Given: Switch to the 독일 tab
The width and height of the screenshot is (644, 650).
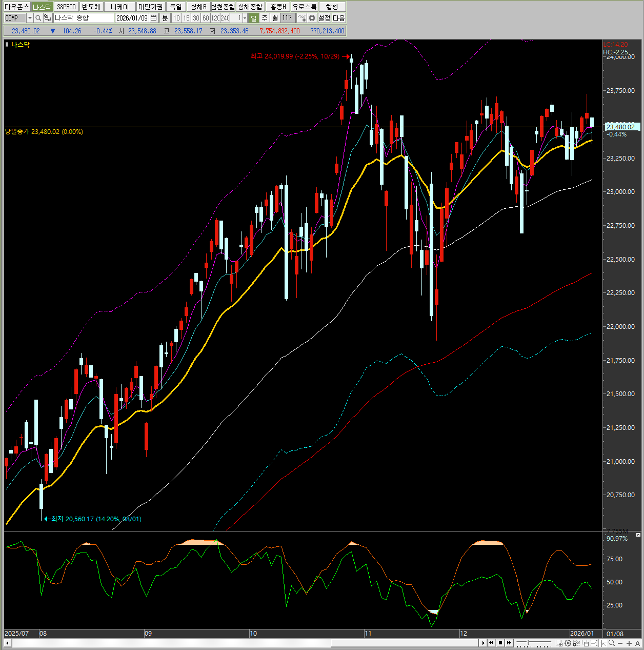Looking at the screenshot, I should coord(176,7).
